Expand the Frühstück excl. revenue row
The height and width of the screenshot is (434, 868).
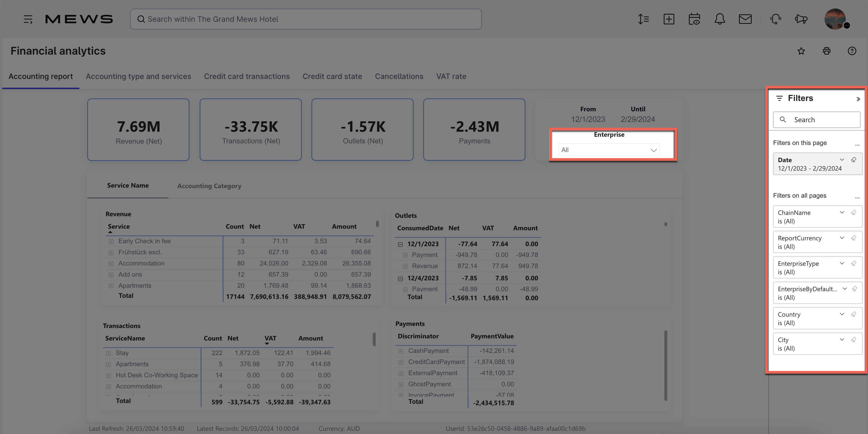(x=111, y=253)
